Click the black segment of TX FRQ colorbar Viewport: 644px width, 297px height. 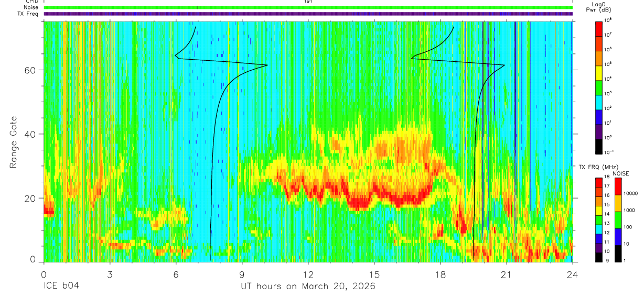(599, 256)
